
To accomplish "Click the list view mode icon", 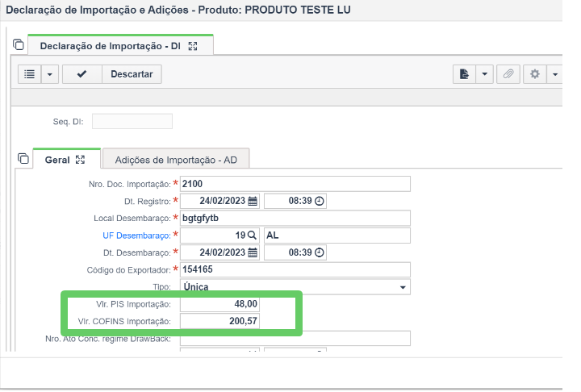I will coord(30,74).
